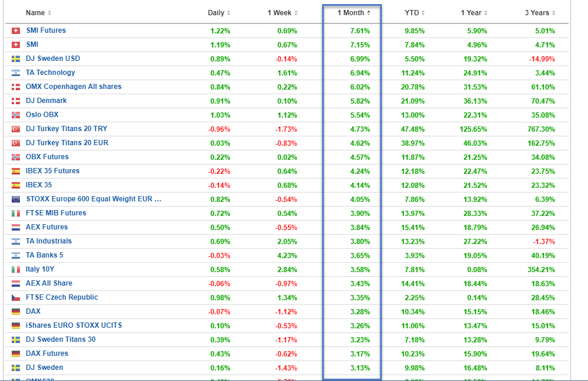Open DJ Turkey Titans 20 EUR link
This screenshot has width=588, height=381.
[67, 143]
